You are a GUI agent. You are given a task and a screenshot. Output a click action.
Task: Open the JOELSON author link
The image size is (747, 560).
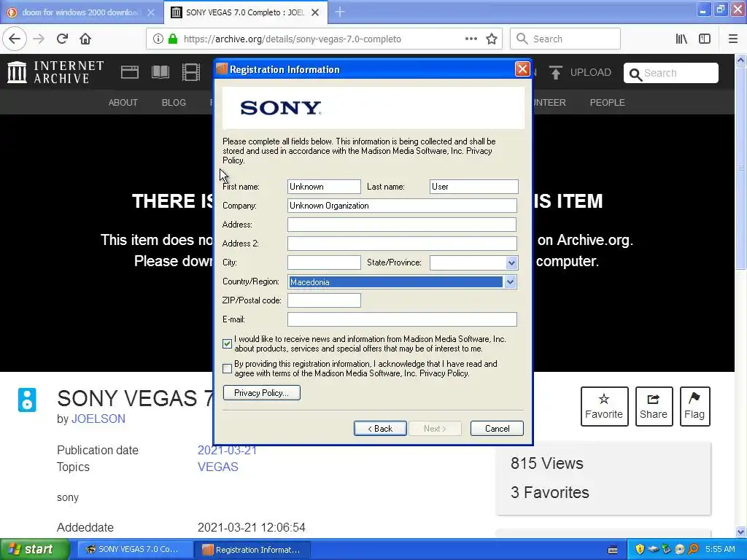pos(98,419)
